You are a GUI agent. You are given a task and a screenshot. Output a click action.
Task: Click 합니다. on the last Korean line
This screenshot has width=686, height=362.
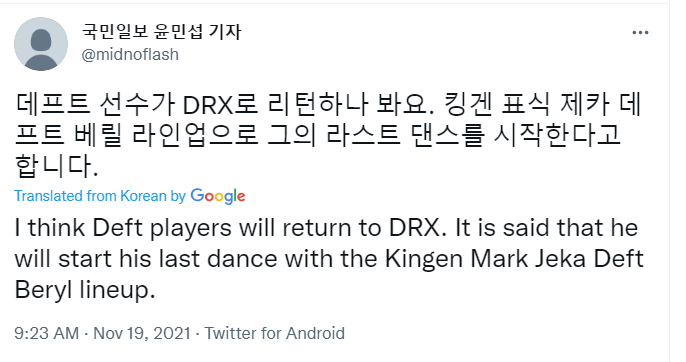(56, 165)
